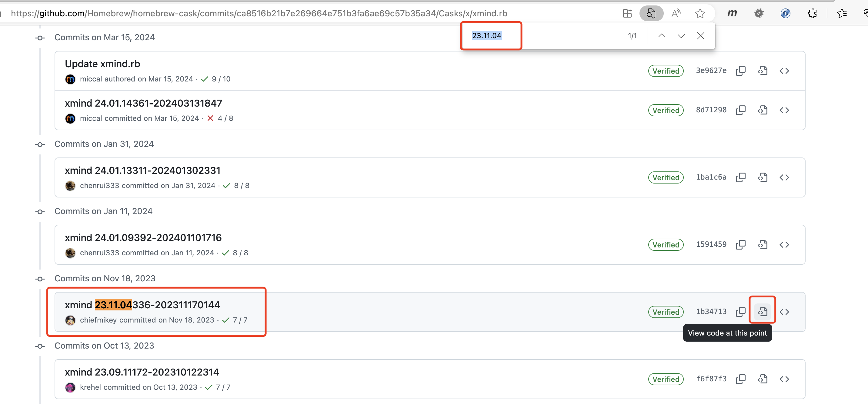View code at commit 1b34713
868x404 pixels.
[x=762, y=312]
